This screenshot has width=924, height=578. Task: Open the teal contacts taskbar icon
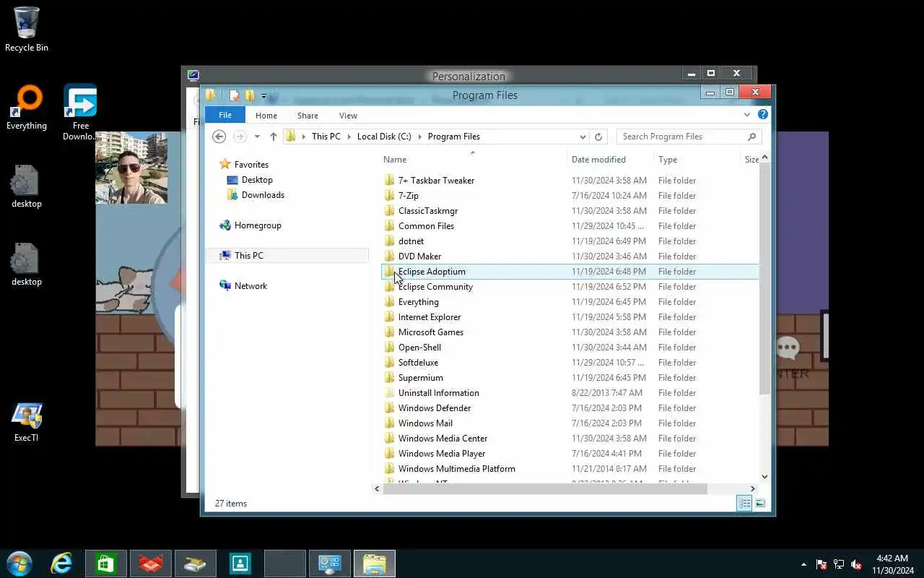coord(240,564)
